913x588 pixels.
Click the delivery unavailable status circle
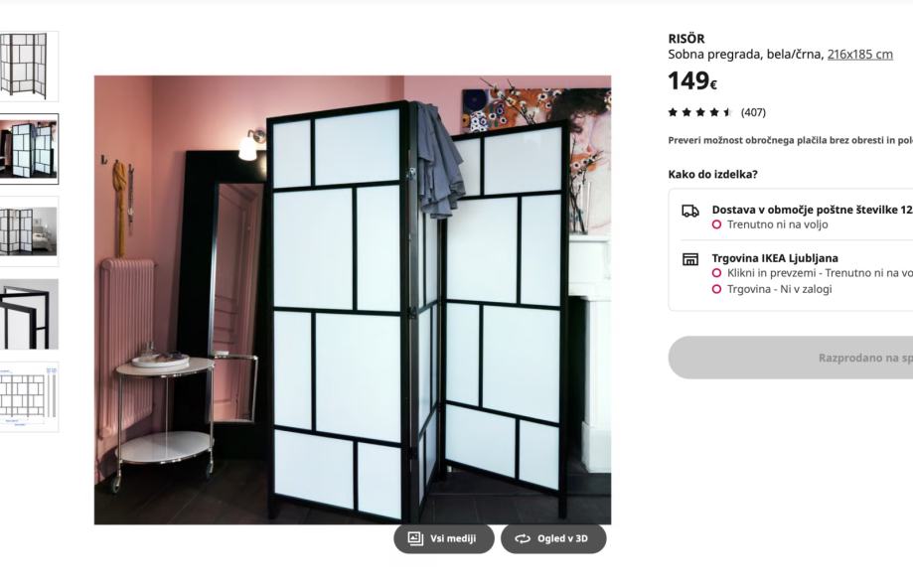click(716, 224)
